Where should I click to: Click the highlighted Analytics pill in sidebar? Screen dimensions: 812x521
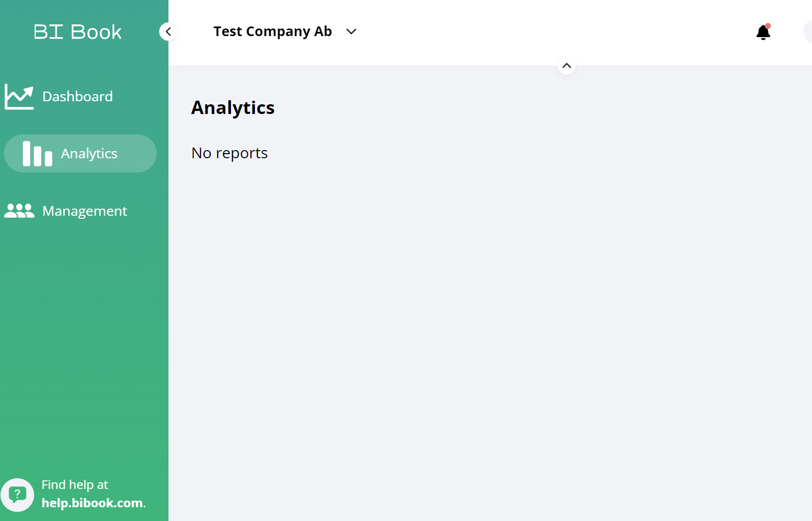pyautogui.click(x=80, y=154)
